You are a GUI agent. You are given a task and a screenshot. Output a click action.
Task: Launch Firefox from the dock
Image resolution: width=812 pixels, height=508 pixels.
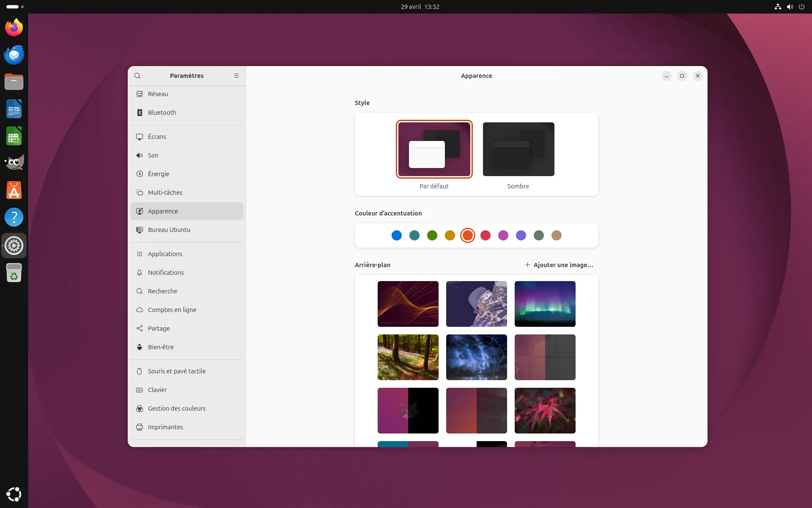click(14, 28)
